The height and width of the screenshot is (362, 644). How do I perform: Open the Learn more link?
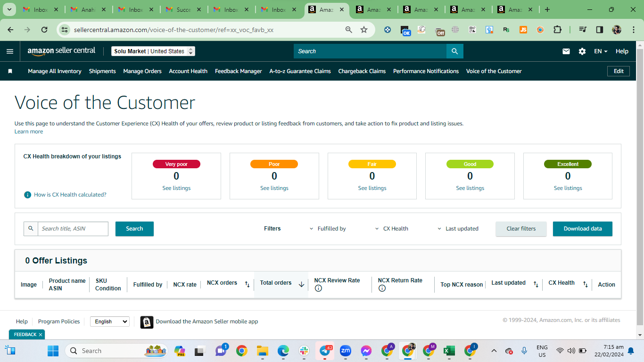point(29,132)
